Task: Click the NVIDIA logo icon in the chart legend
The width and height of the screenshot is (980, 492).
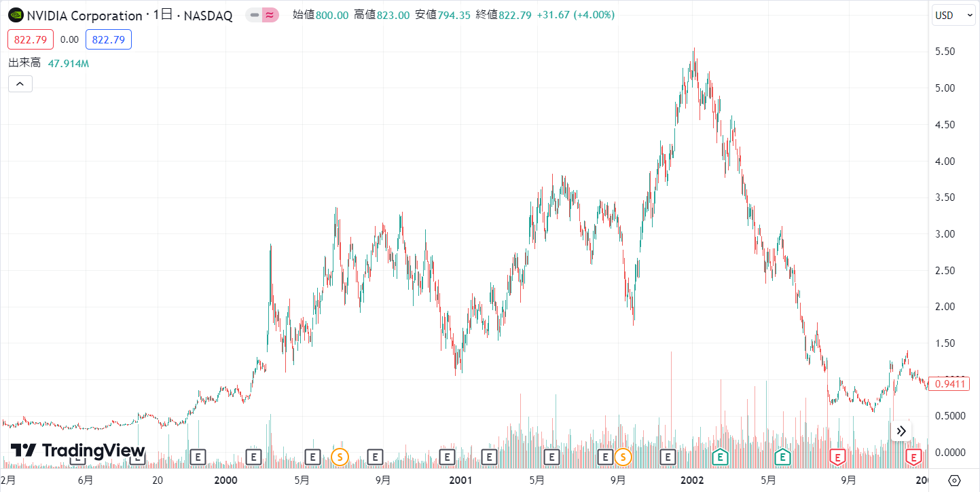Action: click(16, 15)
